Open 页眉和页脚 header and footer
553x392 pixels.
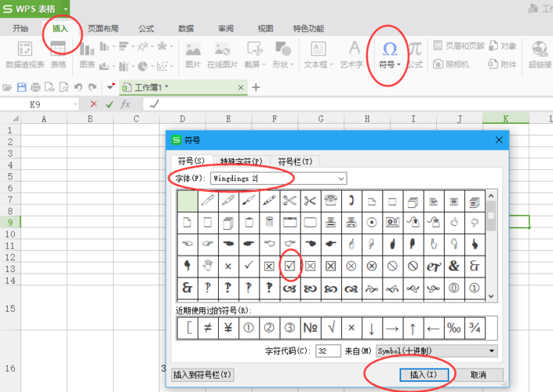pyautogui.click(x=459, y=45)
